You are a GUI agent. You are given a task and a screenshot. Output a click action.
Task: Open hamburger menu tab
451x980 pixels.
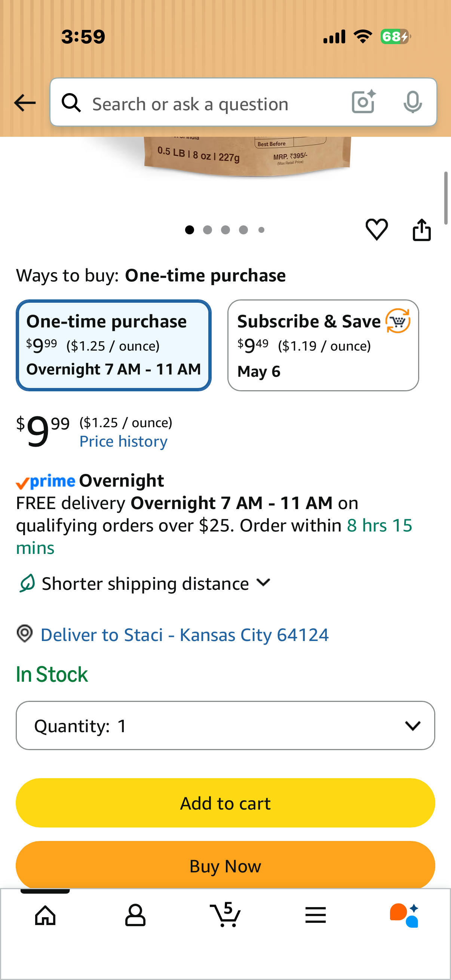[316, 915]
